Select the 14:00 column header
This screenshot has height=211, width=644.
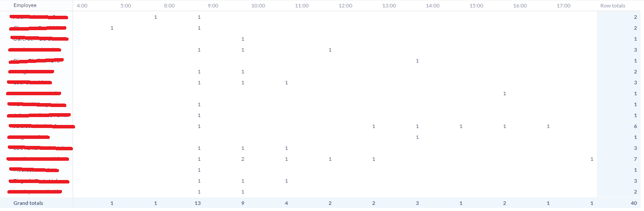(432, 6)
